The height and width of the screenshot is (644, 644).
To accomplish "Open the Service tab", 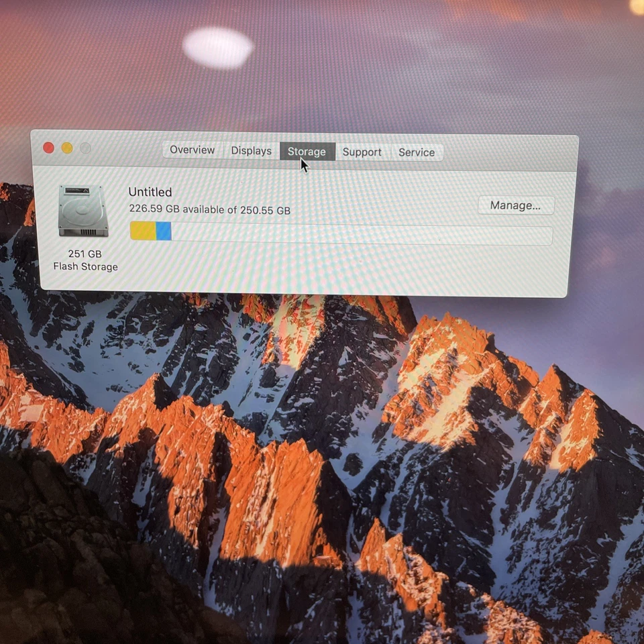I will click(x=417, y=152).
